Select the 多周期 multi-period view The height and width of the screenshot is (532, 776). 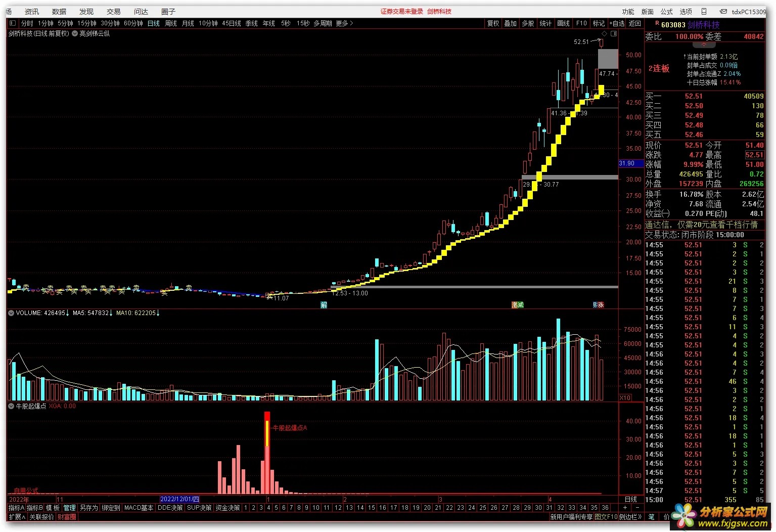323,23
